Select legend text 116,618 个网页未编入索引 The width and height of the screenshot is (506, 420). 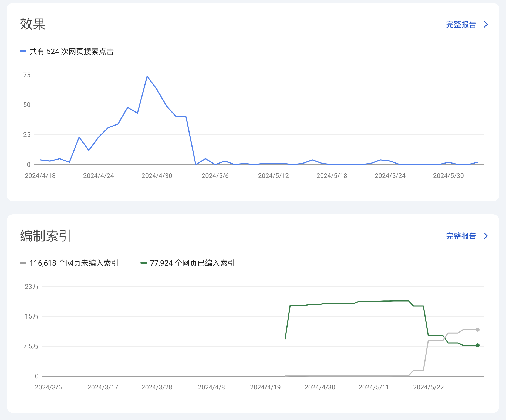tap(74, 263)
